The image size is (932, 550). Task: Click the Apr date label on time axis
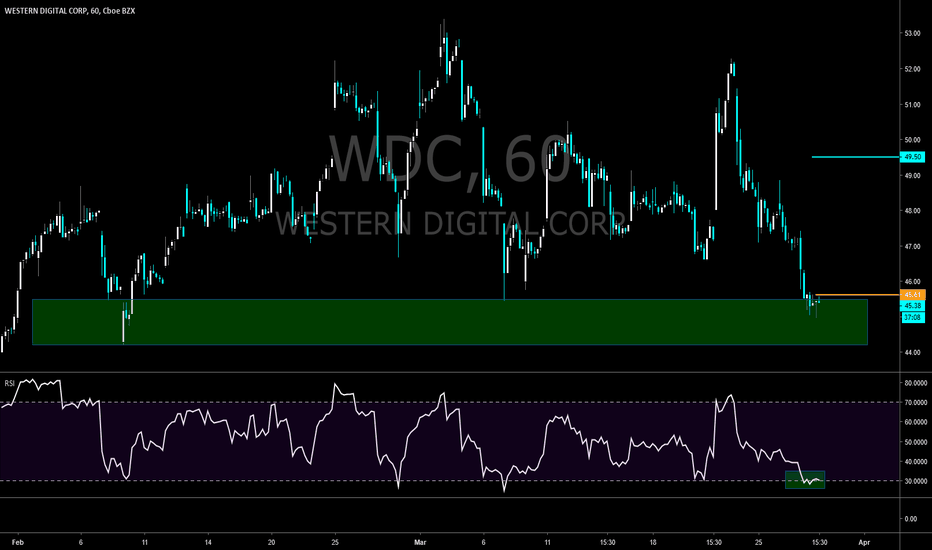point(864,542)
